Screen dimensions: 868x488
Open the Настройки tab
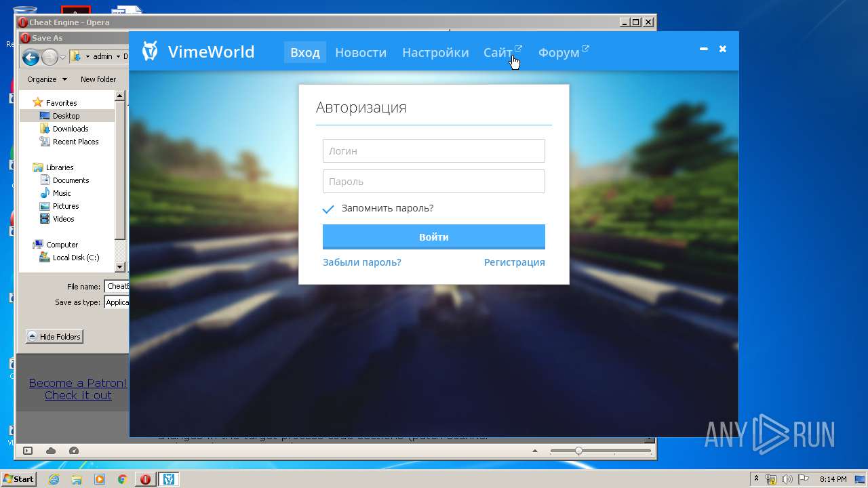point(435,52)
